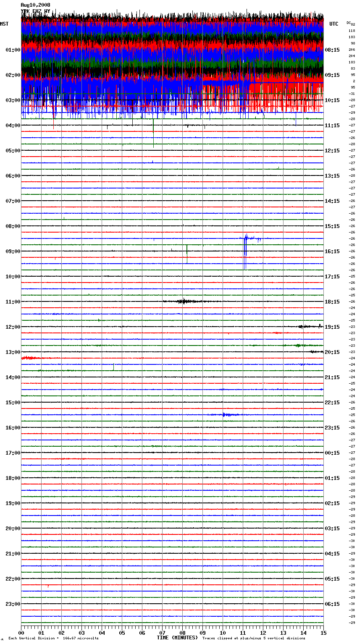Click the 22:15 UTC time label
The image size is (357, 644).
(332, 403)
